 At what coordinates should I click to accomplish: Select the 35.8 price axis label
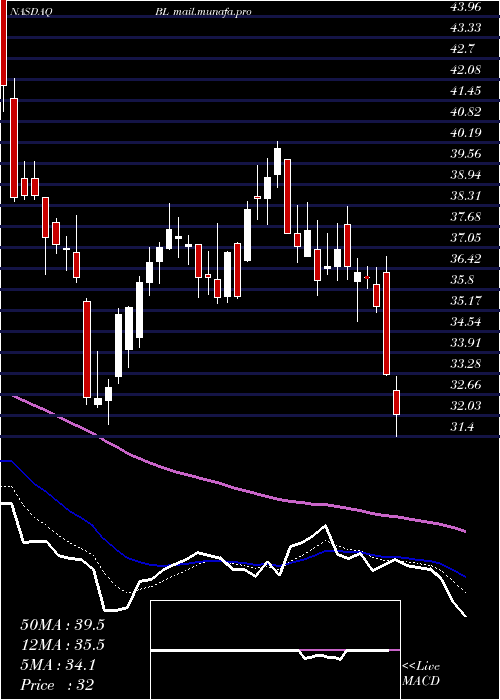(462, 279)
